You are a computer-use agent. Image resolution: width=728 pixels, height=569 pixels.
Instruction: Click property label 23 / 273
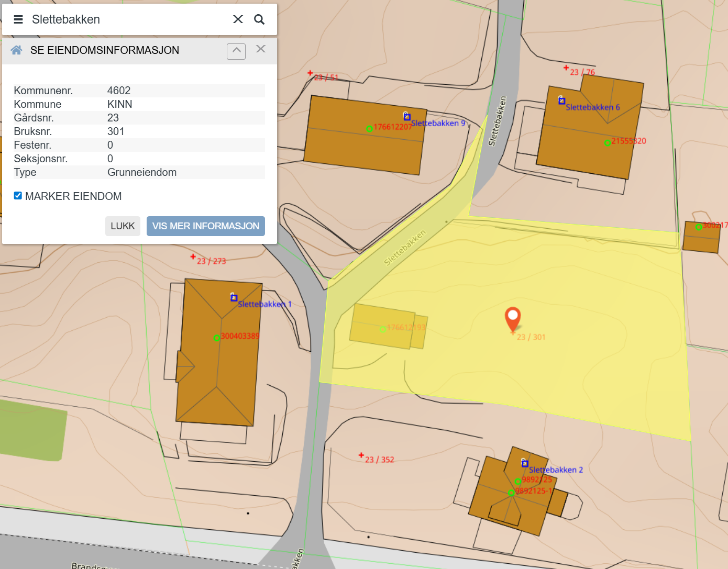pos(211,261)
